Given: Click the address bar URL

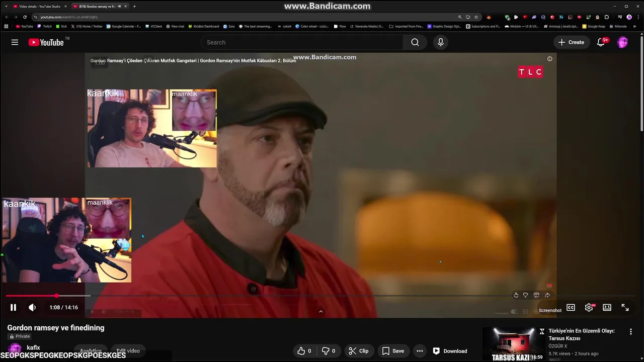Looking at the screenshot, I should click(x=69, y=17).
